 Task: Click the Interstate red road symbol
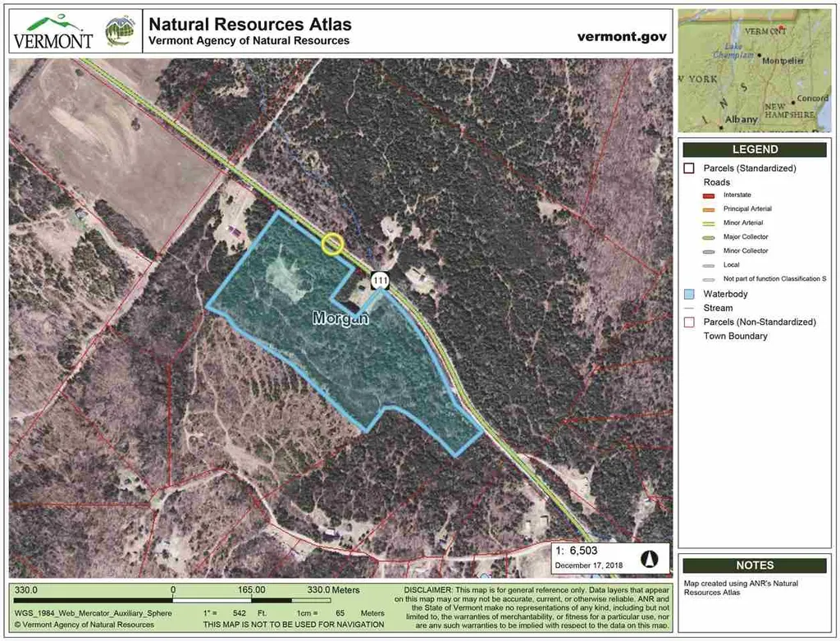[710, 195]
